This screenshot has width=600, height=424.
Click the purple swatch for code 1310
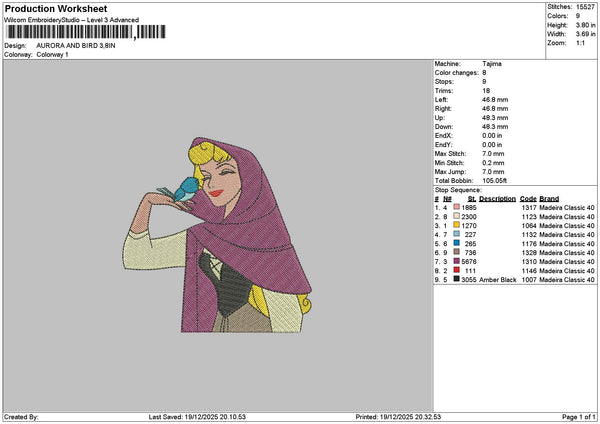point(456,261)
